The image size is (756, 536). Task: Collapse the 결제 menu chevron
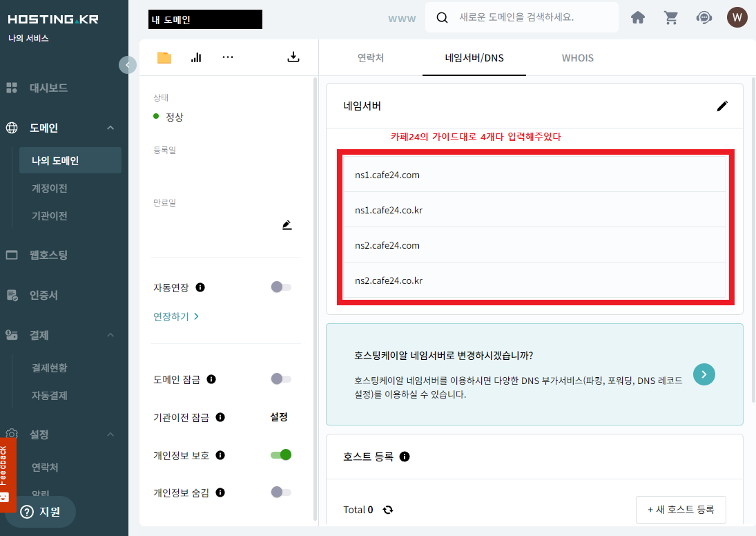(110, 335)
